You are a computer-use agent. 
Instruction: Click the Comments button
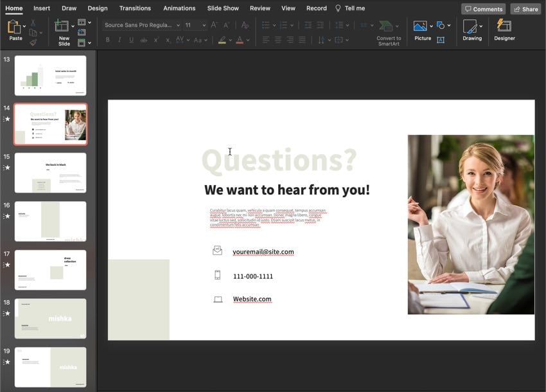(x=483, y=9)
